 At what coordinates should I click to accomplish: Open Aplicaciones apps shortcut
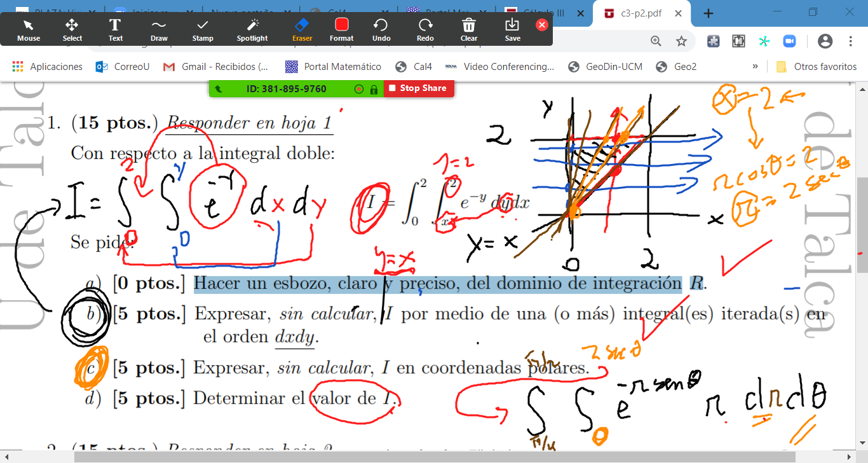point(48,67)
